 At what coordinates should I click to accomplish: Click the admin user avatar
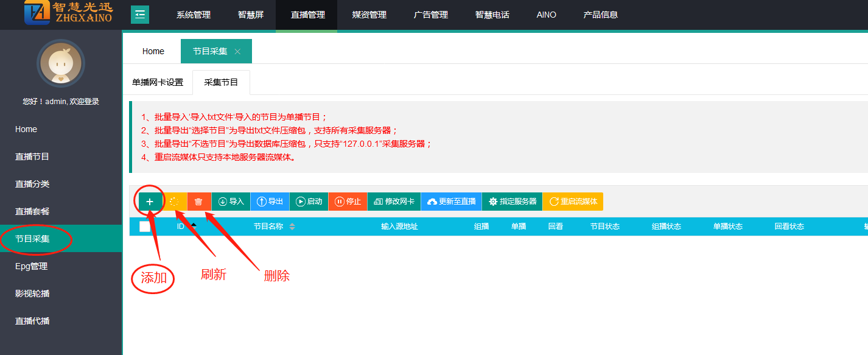pyautogui.click(x=60, y=63)
